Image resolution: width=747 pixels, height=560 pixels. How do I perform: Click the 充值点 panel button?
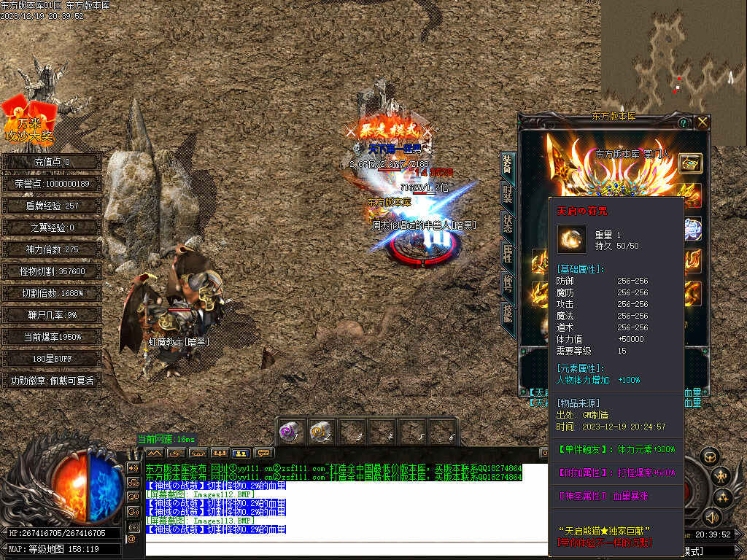[52, 162]
